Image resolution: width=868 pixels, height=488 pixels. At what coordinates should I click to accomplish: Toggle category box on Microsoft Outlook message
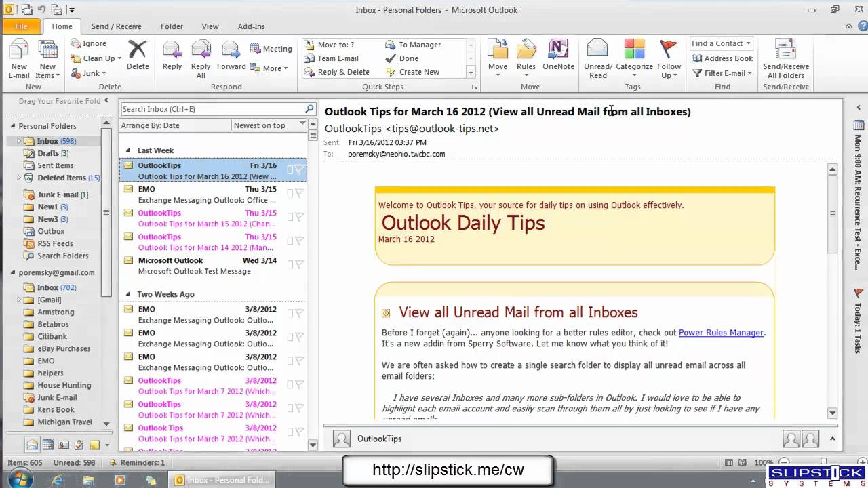tap(290, 264)
